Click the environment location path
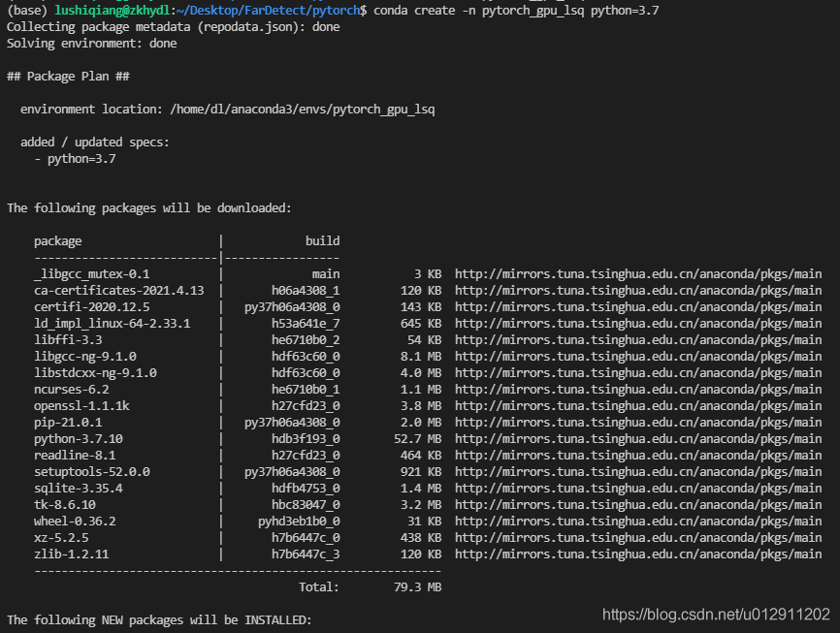The image size is (840, 633). tap(302, 109)
